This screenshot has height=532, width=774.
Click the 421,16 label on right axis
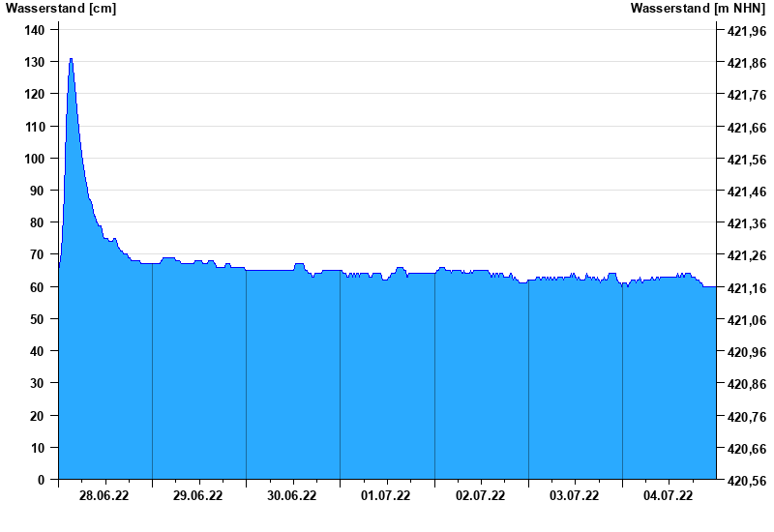pyautogui.click(x=746, y=288)
